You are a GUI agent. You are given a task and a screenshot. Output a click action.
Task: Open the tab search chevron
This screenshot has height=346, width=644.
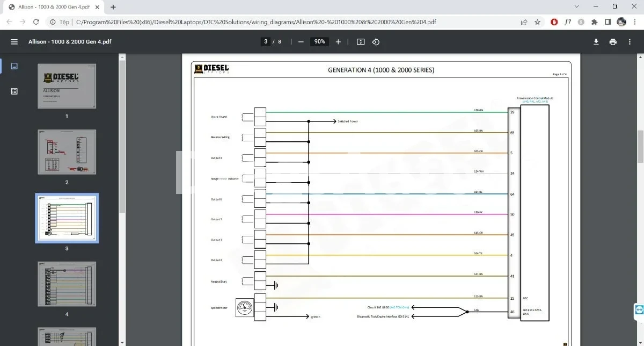coord(577,6)
